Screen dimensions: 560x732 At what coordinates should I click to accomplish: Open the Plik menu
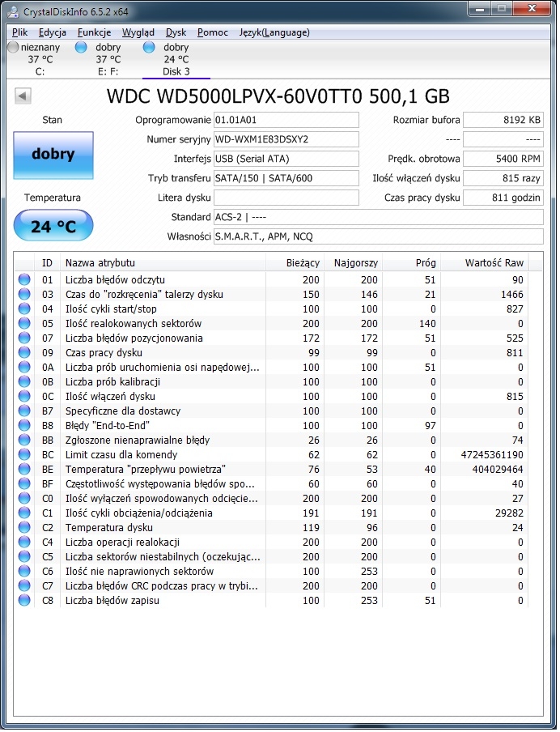[20, 32]
